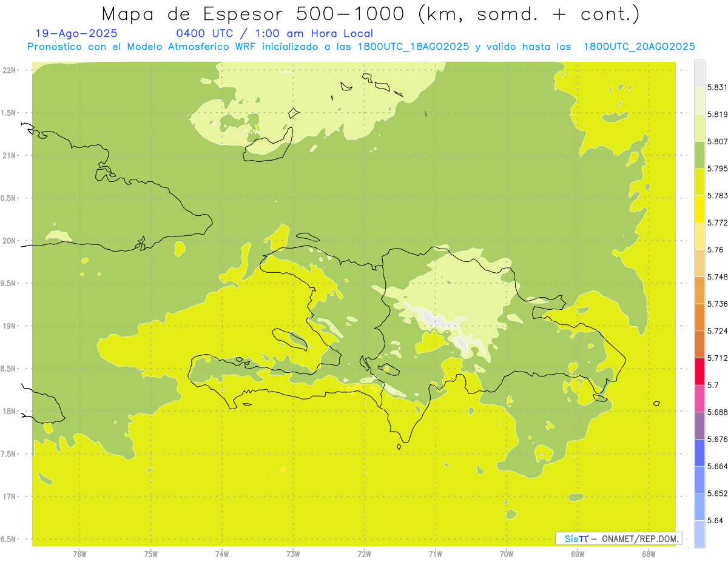Click the latitude label '21N'
Image resolution: width=728 pixels, height=562 pixels.
click(9, 155)
